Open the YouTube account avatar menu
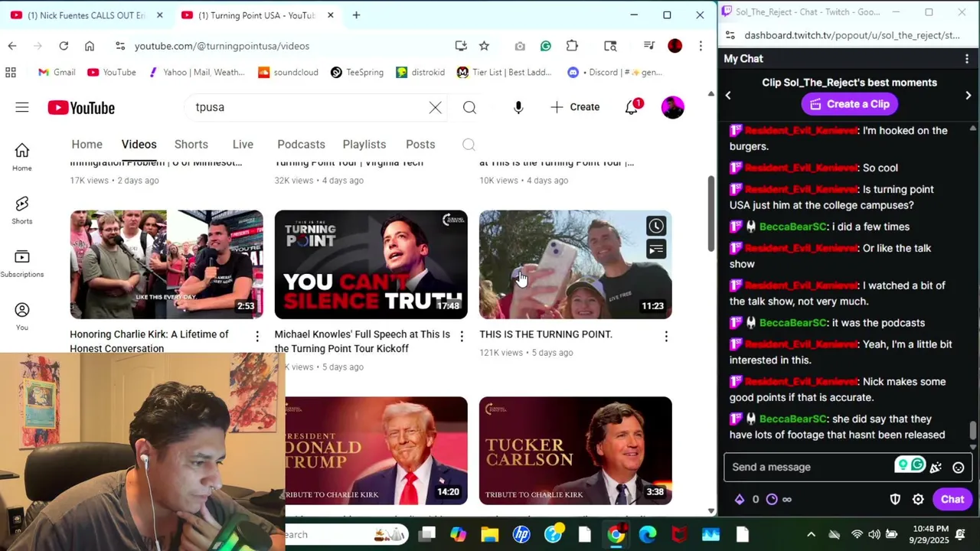 (x=673, y=107)
